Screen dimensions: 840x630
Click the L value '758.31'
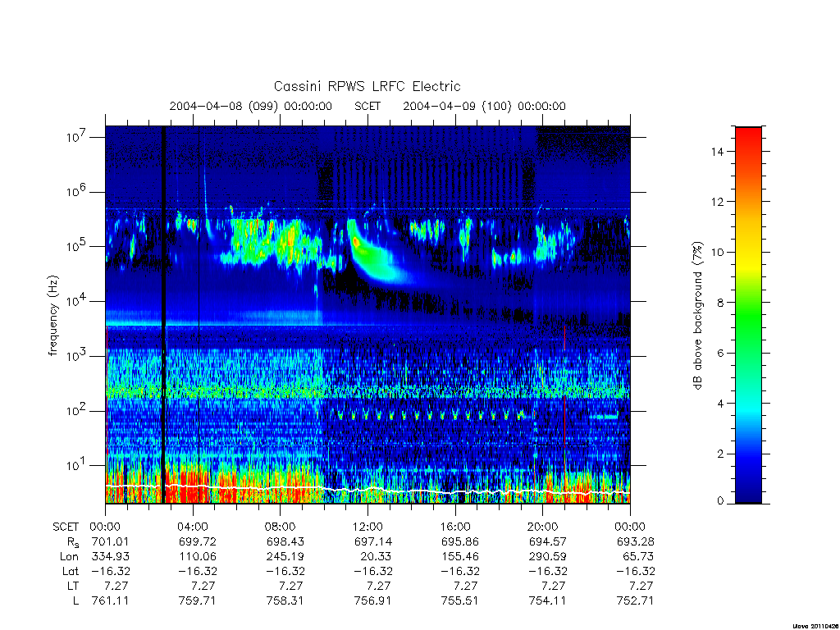(285, 601)
